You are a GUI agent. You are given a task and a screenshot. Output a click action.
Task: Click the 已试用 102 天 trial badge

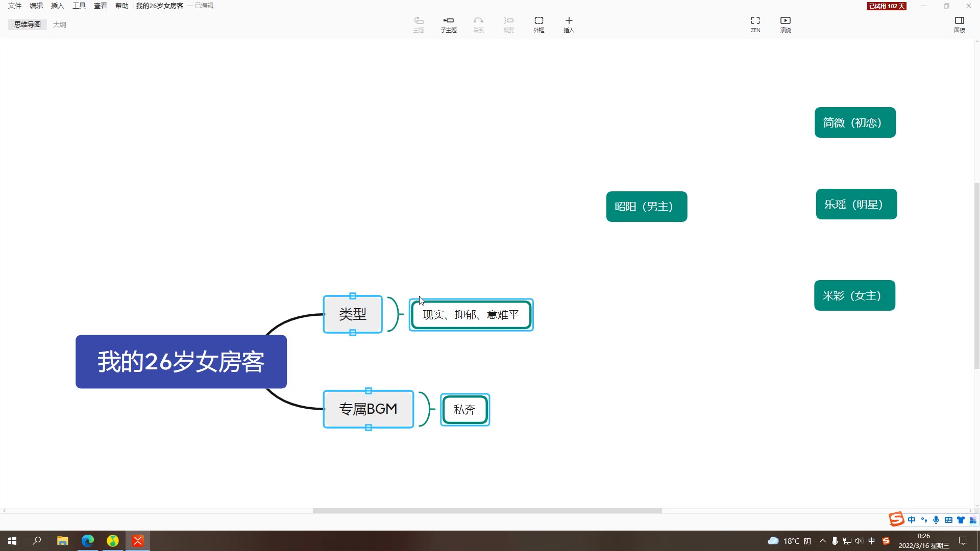pos(887,6)
